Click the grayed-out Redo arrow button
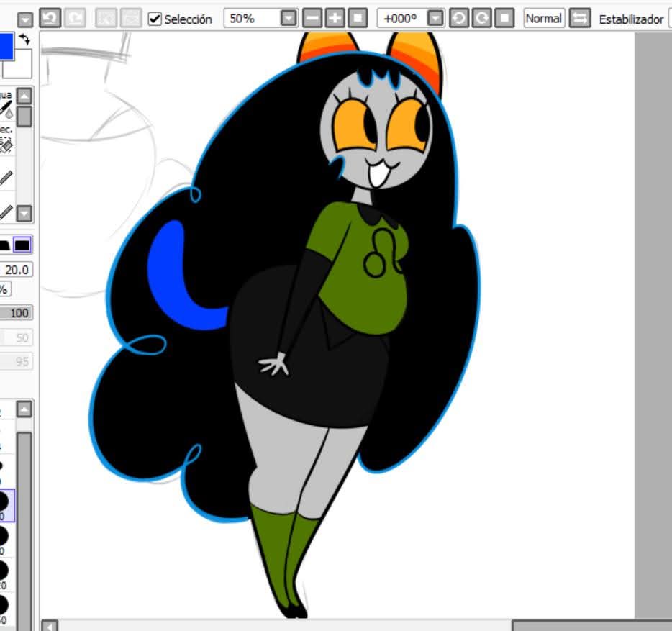The width and height of the screenshot is (672, 631). pos(75,19)
